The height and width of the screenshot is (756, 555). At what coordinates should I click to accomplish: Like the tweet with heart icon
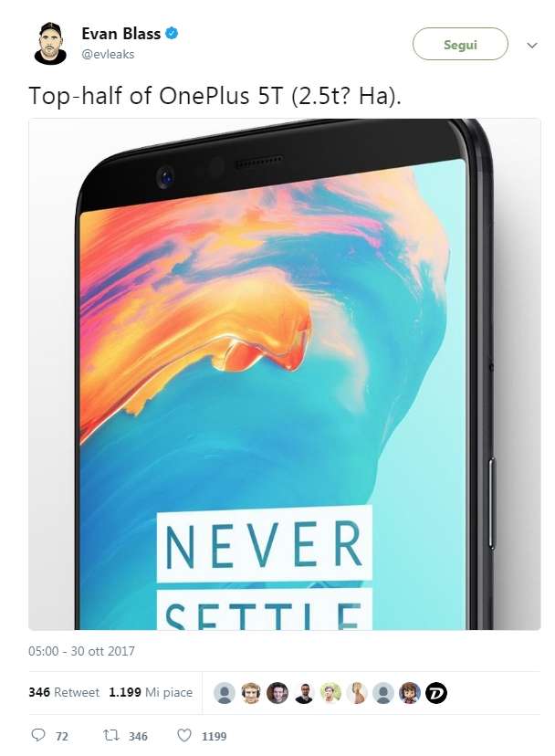click(x=184, y=735)
